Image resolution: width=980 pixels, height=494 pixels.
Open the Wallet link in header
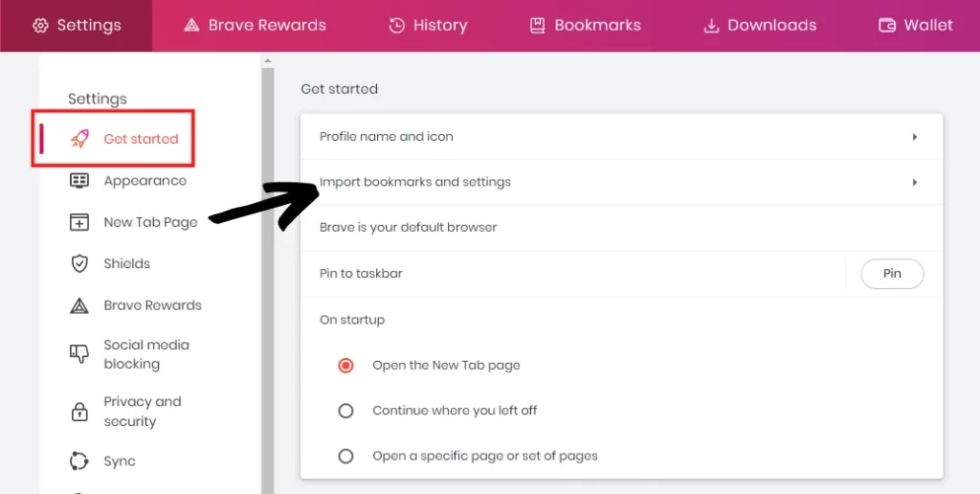point(915,26)
